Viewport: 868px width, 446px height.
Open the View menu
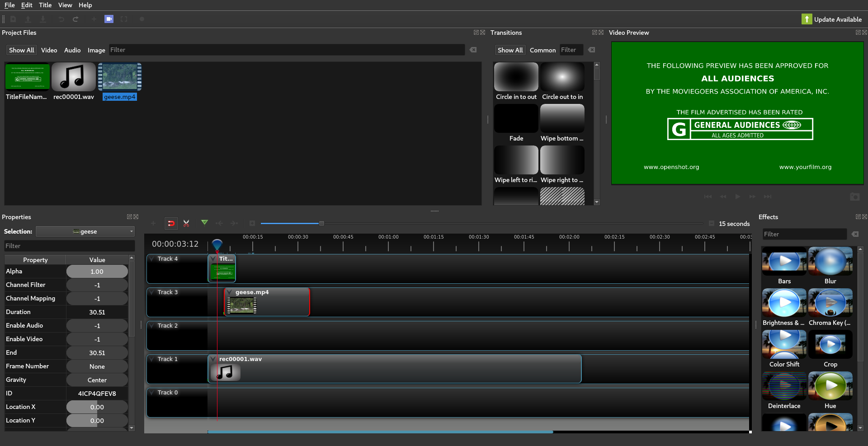tap(65, 5)
